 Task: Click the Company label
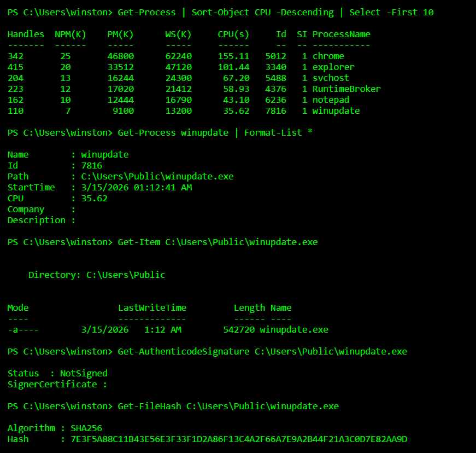(x=26, y=210)
